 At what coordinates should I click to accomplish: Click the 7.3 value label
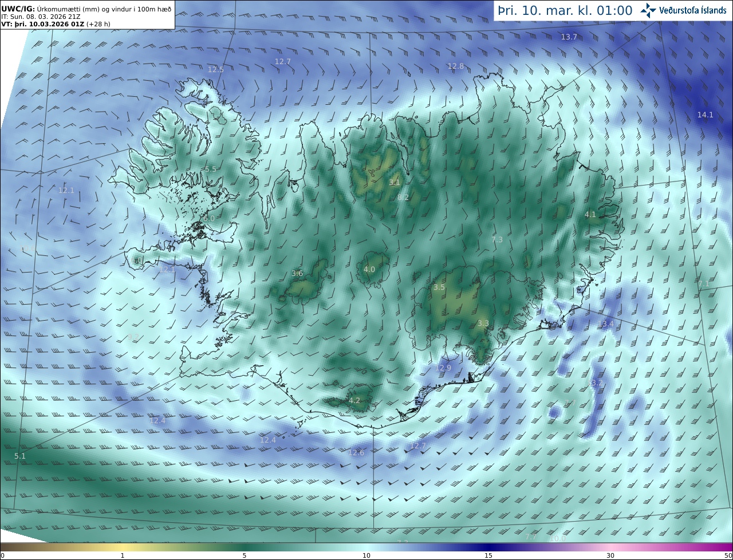(x=497, y=239)
